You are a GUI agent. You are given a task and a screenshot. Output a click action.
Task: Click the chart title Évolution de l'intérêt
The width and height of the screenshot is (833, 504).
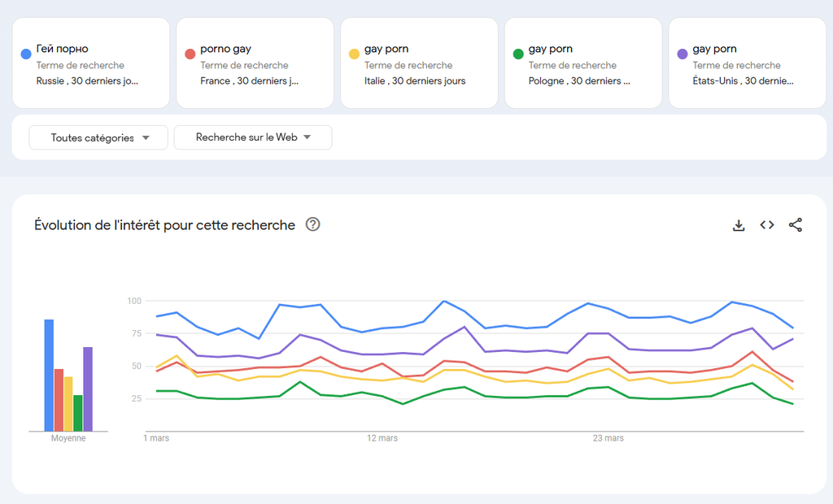pyautogui.click(x=164, y=225)
